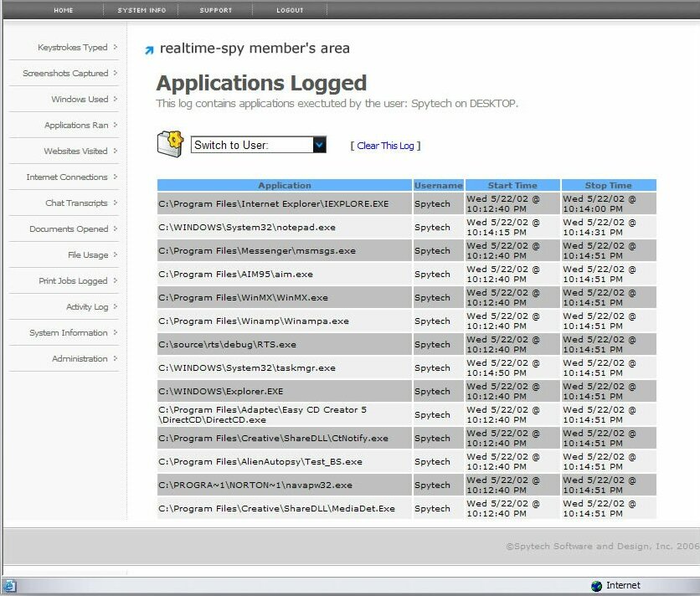Image resolution: width=700 pixels, height=596 pixels.
Task: Select Websites Visited in the sidebar
Action: click(75, 152)
